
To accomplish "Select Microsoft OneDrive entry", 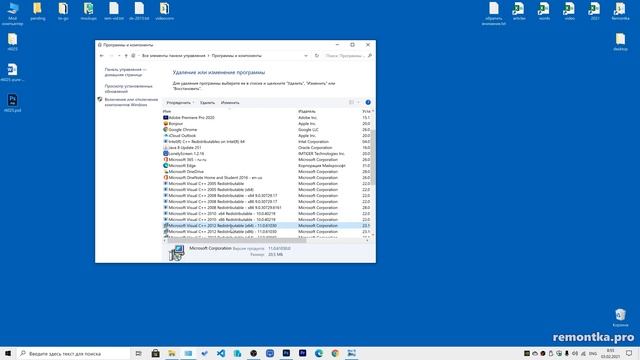I will (x=267, y=171).
